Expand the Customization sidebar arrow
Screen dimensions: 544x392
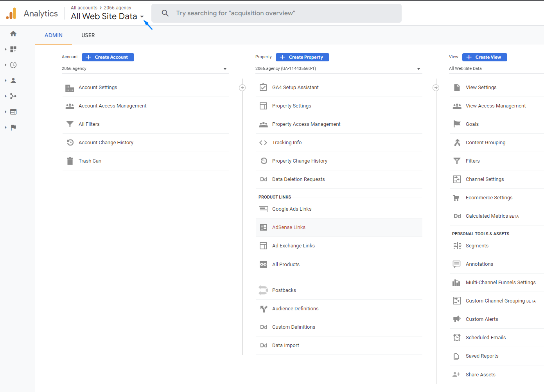click(x=5, y=49)
